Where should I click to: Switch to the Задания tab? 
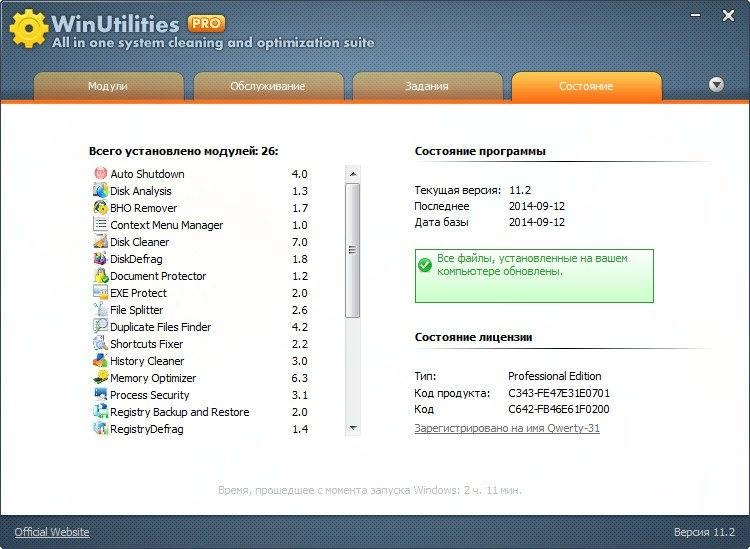coord(427,87)
